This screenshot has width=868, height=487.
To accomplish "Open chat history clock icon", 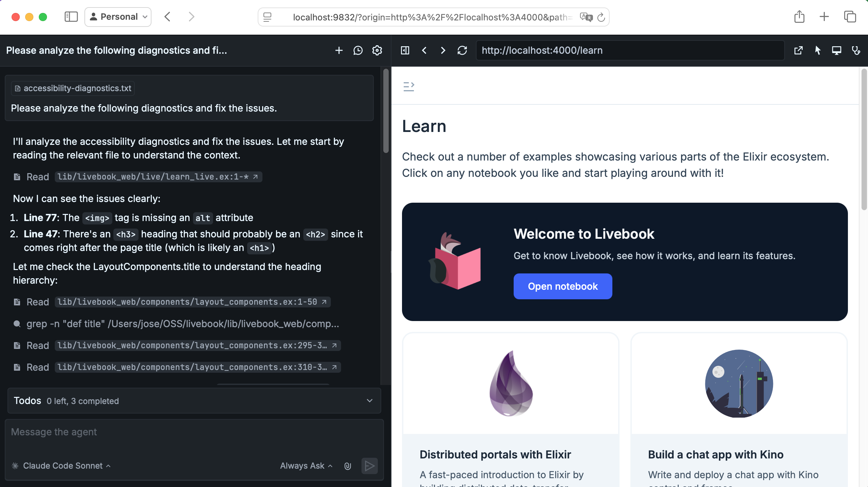I will point(358,50).
